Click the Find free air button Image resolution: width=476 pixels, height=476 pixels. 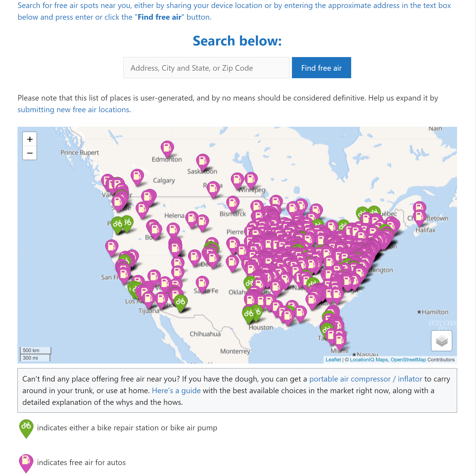click(x=321, y=68)
